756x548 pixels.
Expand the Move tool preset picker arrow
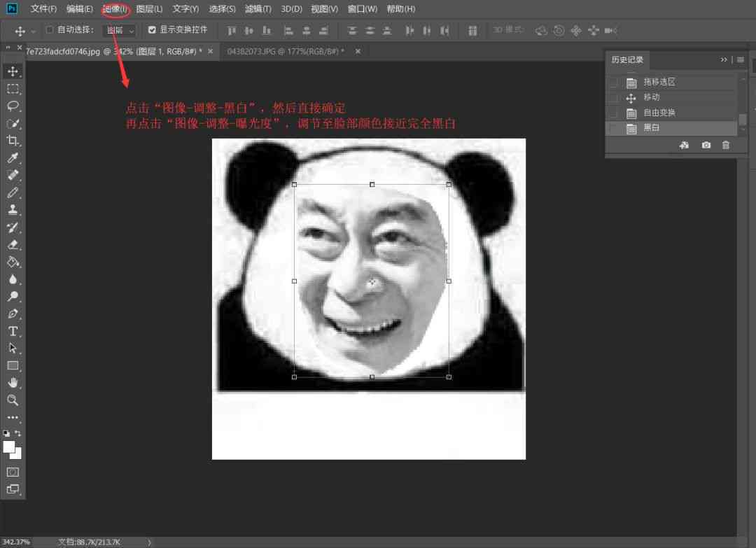(x=33, y=31)
